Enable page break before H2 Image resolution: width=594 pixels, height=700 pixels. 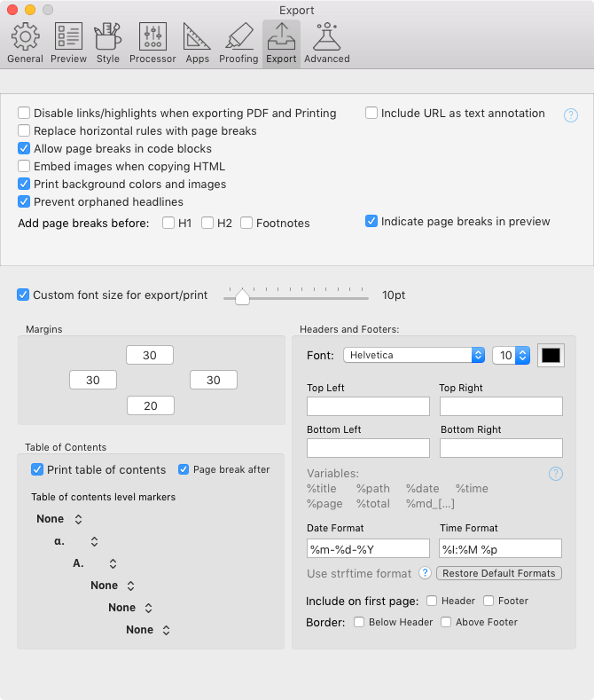click(x=207, y=223)
